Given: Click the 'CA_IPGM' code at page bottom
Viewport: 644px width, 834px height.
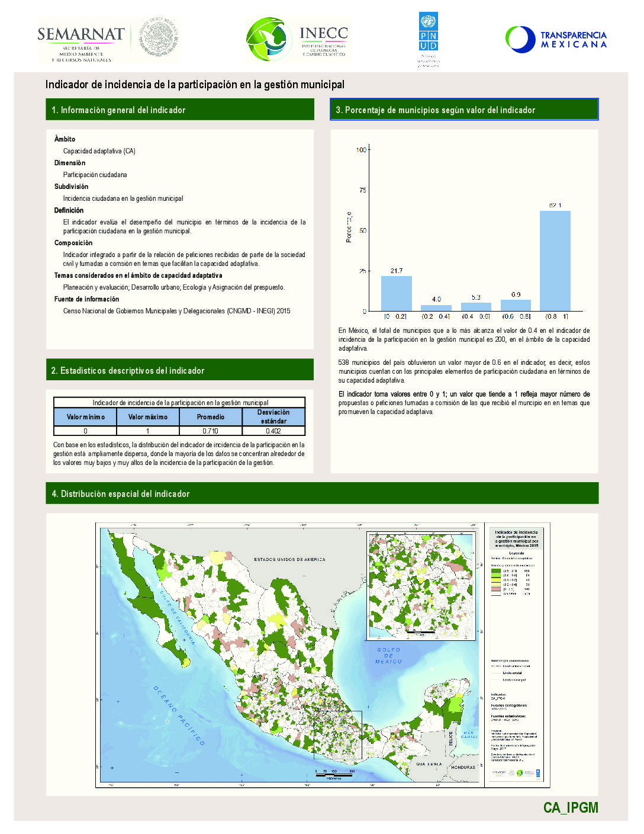Looking at the screenshot, I should click(571, 808).
